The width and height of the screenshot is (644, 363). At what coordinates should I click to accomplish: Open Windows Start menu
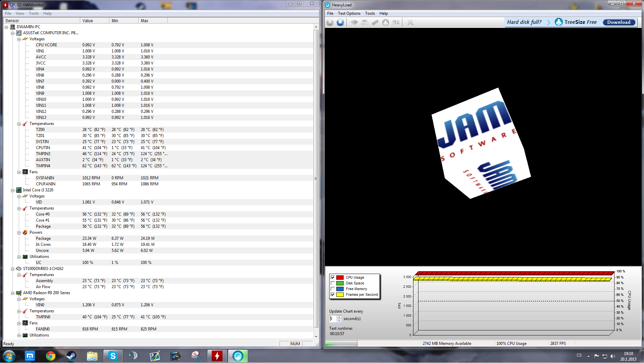[x=9, y=356]
